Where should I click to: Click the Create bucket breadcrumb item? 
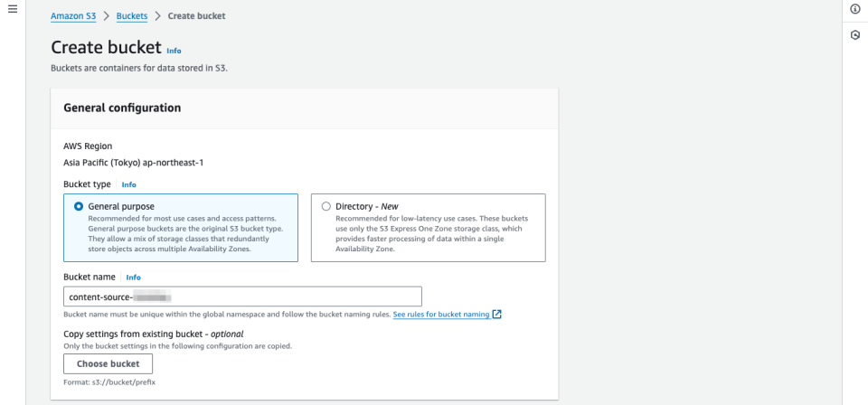point(197,16)
